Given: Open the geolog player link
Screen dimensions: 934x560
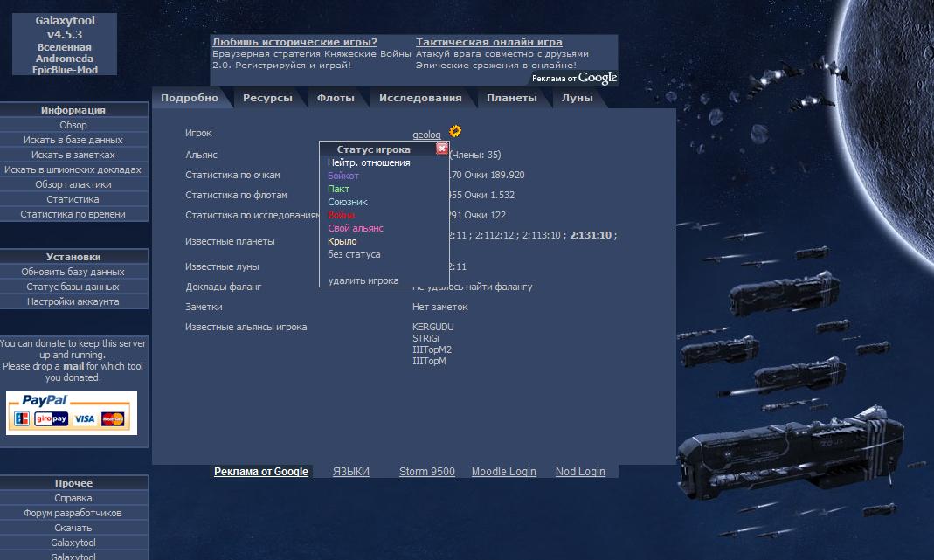Looking at the screenshot, I should point(426,135).
